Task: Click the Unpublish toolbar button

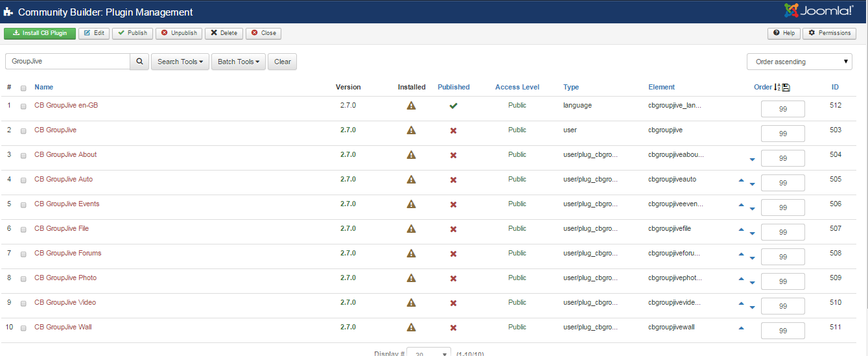Action: (179, 33)
